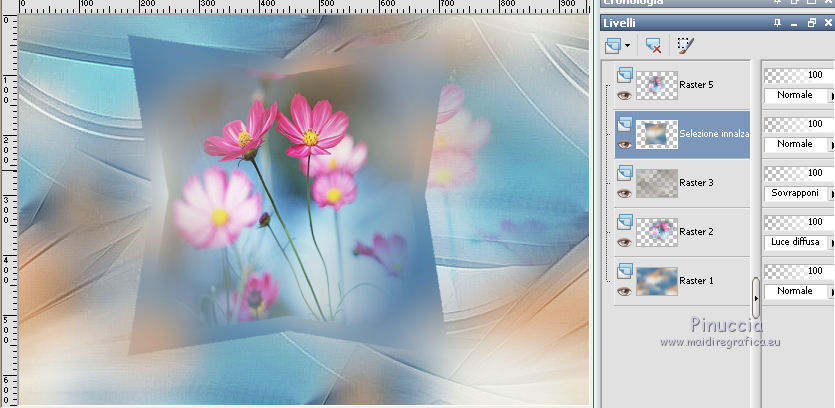Select the layer named Selezione innalzata
The height and width of the screenshot is (408, 835).
pos(714,134)
